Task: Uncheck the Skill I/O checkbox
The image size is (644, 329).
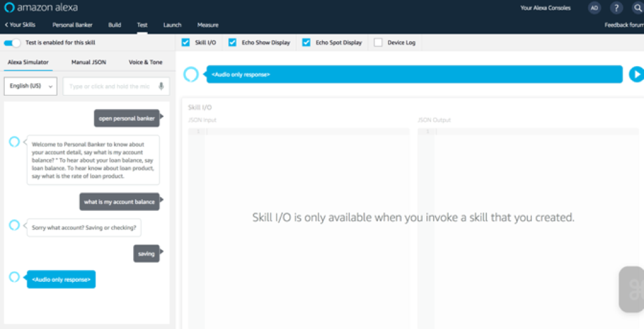Action: coord(186,42)
